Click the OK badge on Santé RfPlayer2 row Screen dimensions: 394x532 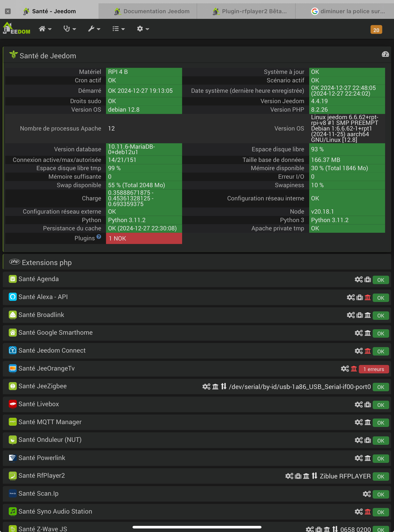click(381, 476)
